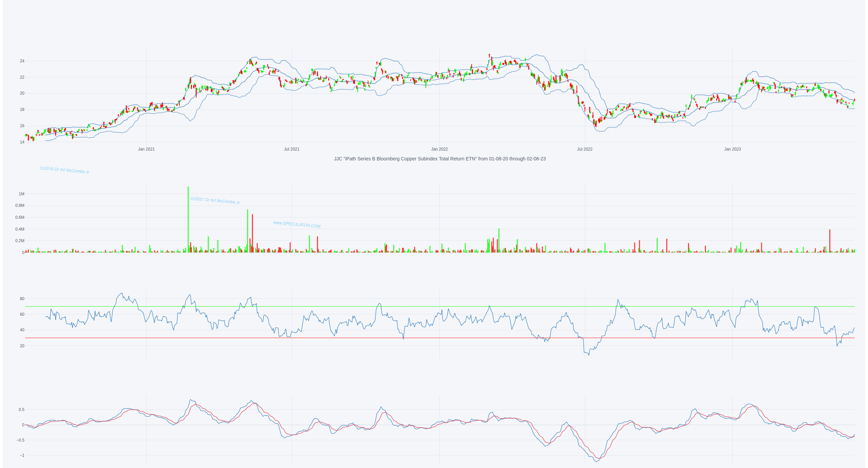Click the 40 label on RSI axis

pyautogui.click(x=22, y=330)
